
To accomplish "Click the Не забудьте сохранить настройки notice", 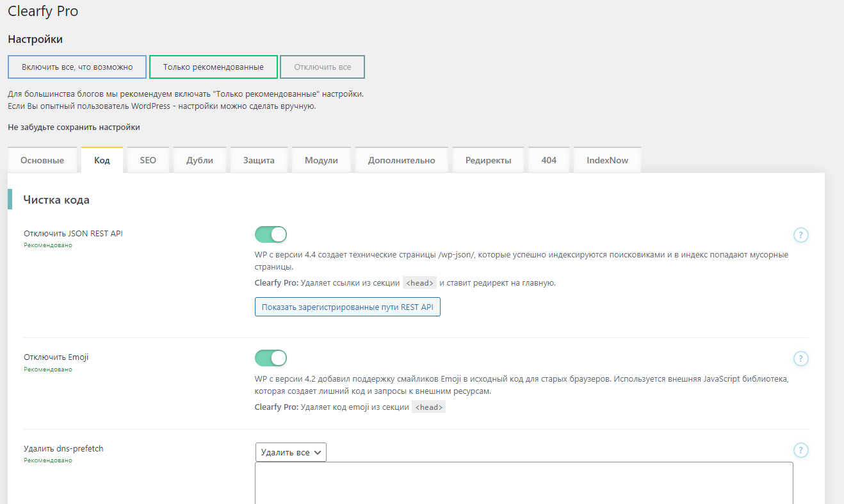I will pos(74,127).
